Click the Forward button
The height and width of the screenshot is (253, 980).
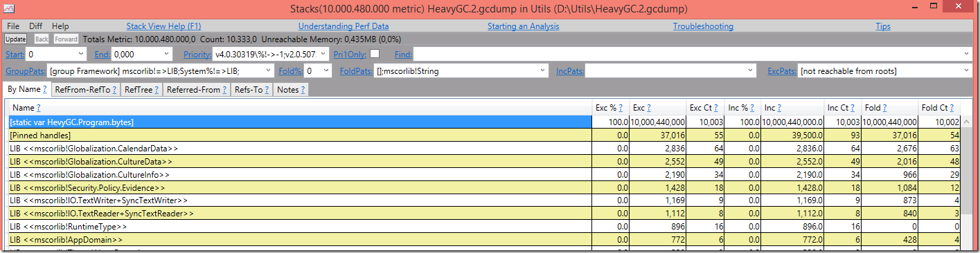[x=66, y=39]
